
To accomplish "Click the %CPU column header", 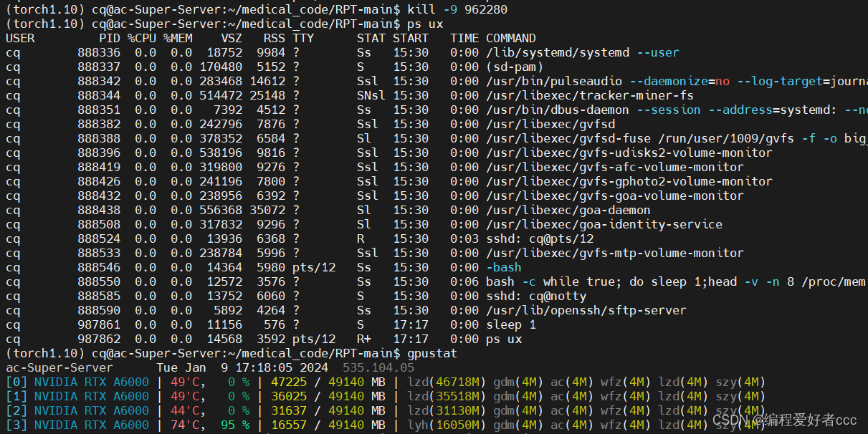I will click(x=141, y=38).
